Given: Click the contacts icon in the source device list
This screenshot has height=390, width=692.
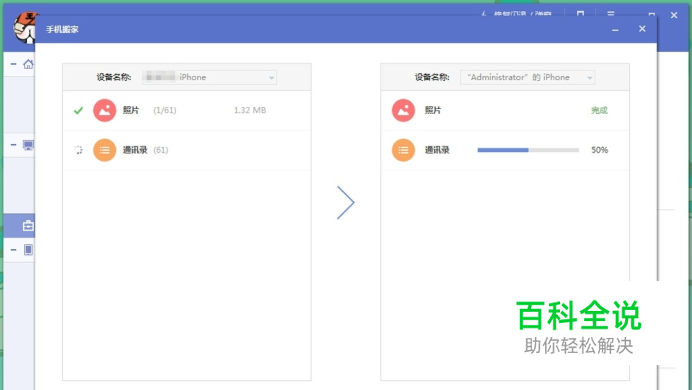Looking at the screenshot, I should point(105,150).
